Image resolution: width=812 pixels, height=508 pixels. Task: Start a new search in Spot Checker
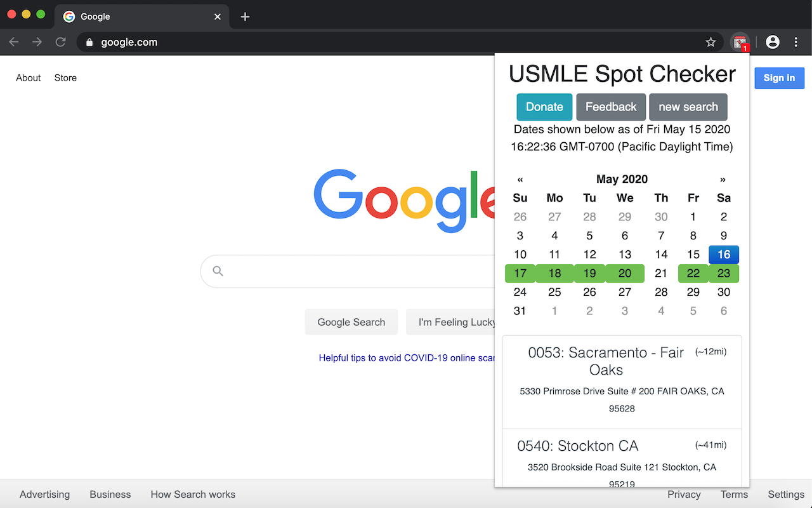688,107
